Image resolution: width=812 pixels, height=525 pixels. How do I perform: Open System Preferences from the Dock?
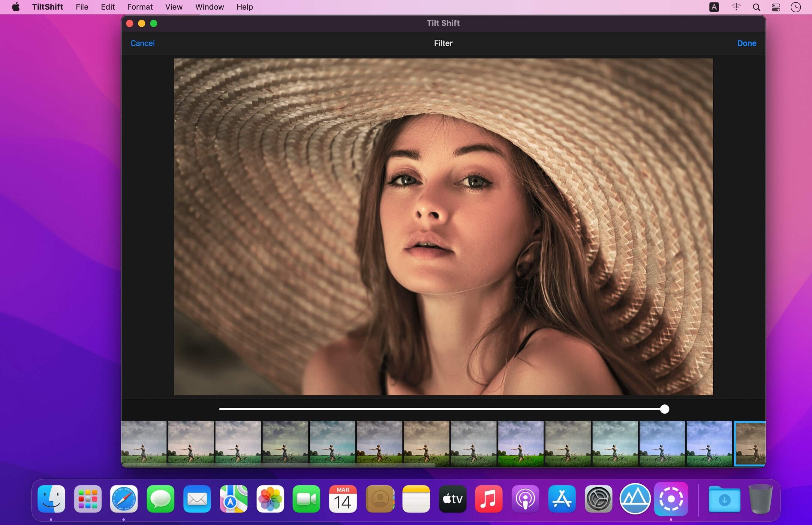click(x=598, y=499)
